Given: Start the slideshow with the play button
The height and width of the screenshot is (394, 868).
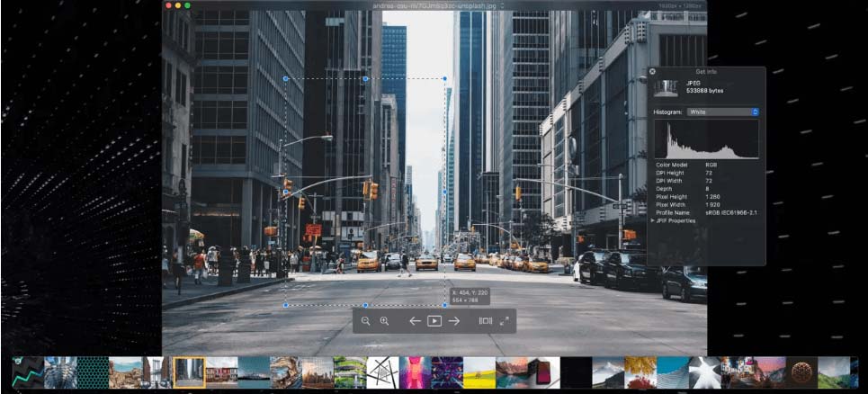Looking at the screenshot, I should [434, 321].
